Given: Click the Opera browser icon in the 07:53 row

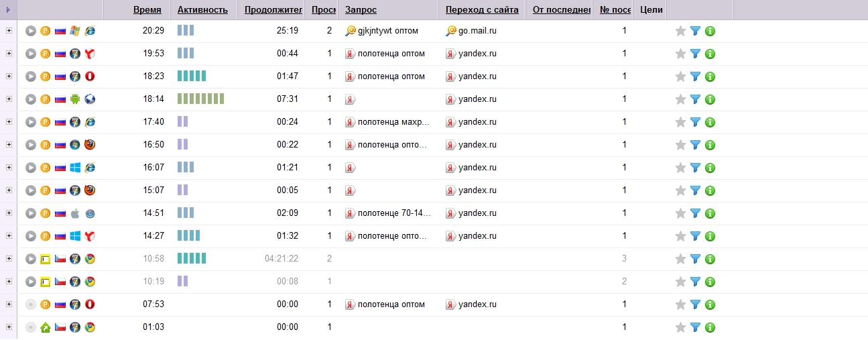Looking at the screenshot, I should [x=90, y=304].
